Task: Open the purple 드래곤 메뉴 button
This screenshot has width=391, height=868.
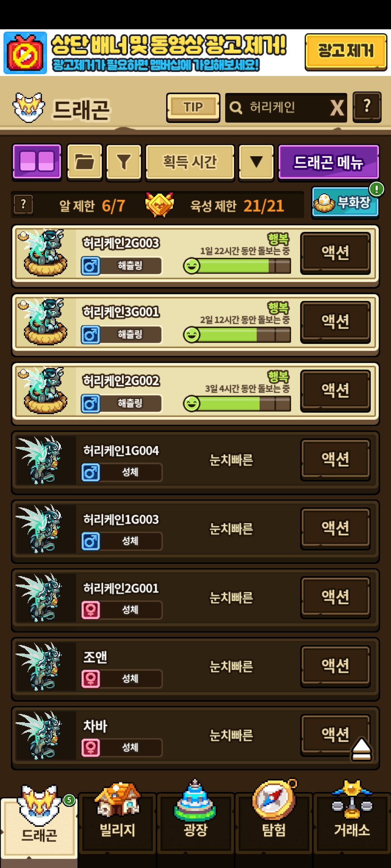Action: click(x=328, y=161)
